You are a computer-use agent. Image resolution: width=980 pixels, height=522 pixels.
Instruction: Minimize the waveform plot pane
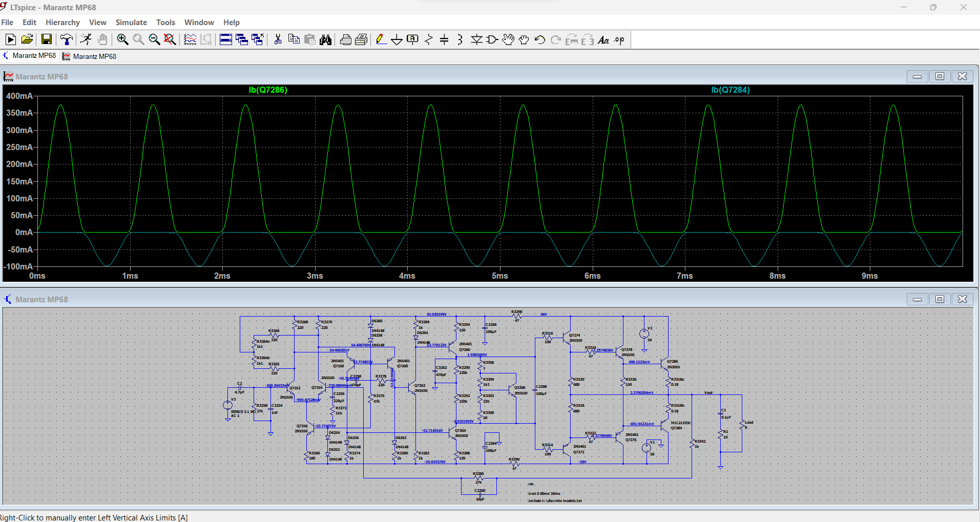point(917,76)
